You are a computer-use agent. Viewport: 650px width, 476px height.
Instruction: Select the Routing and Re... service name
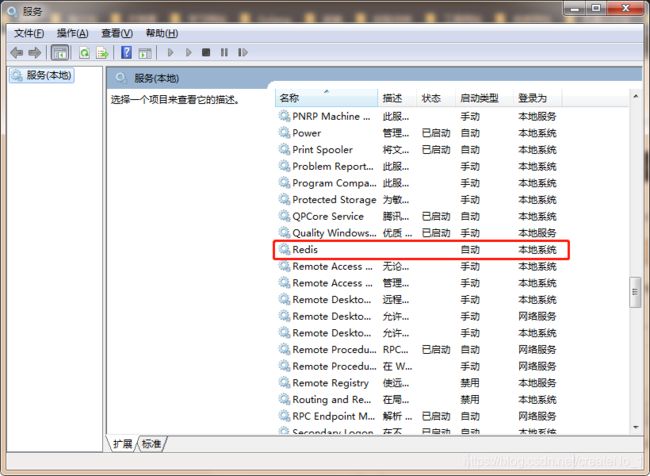pos(332,399)
